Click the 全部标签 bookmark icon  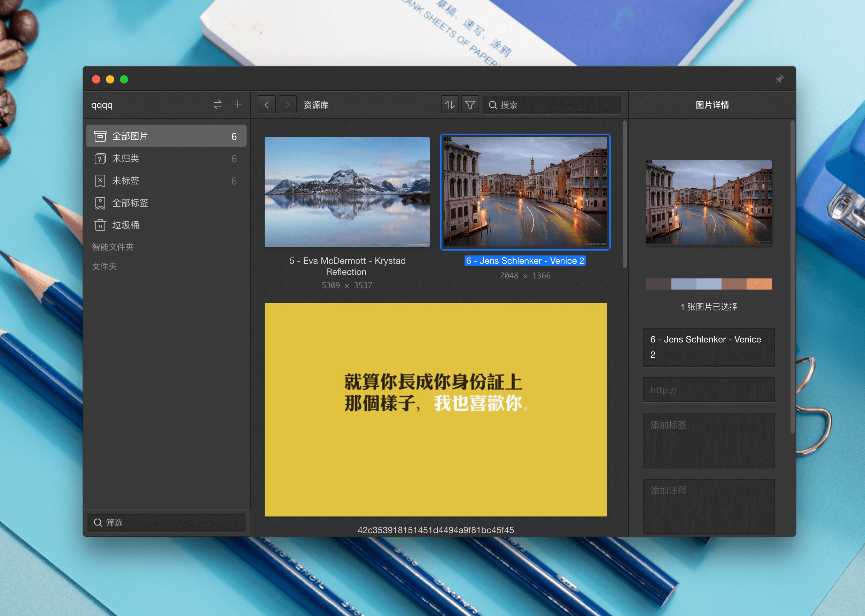100,203
